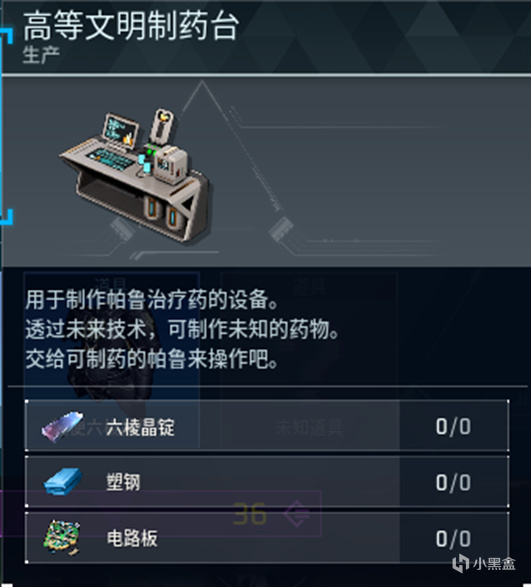This screenshot has width=531, height=587.
Task: Click the 小黑盒 watermark logo icon
Action: pyautogui.click(x=460, y=563)
